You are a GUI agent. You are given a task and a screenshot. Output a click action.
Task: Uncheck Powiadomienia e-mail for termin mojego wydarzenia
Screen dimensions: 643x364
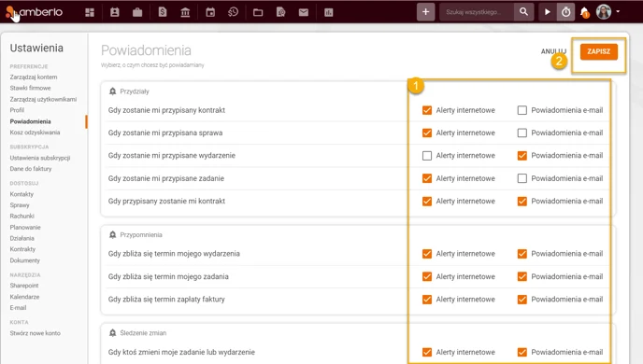(522, 254)
